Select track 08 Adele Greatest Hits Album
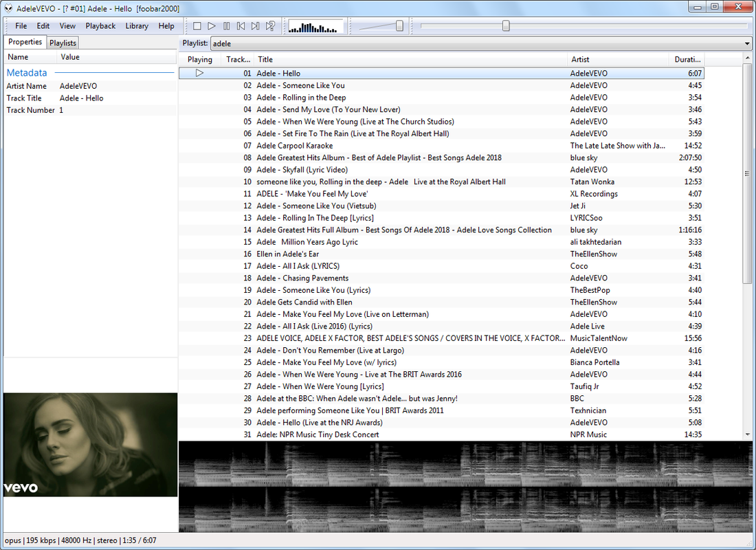The image size is (756, 550). (x=441, y=157)
